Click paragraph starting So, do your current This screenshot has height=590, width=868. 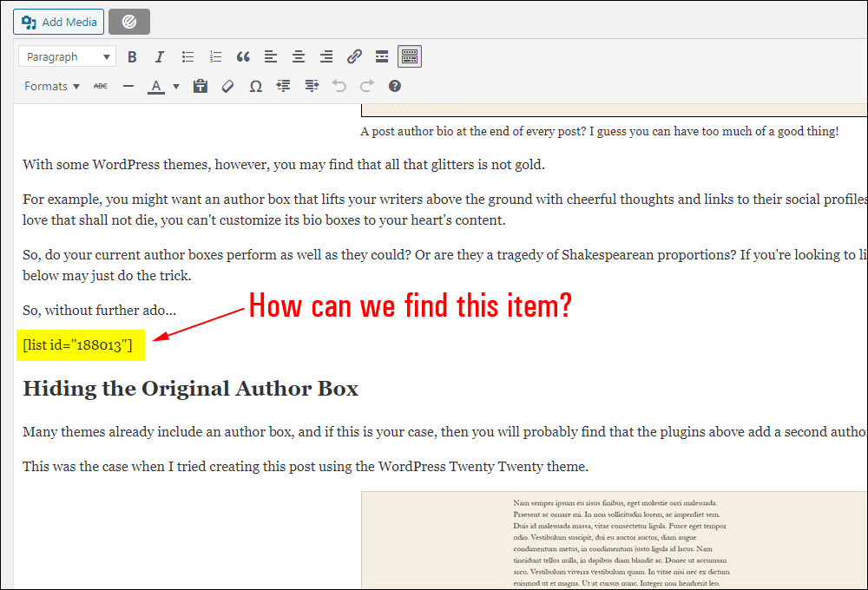coord(444,265)
